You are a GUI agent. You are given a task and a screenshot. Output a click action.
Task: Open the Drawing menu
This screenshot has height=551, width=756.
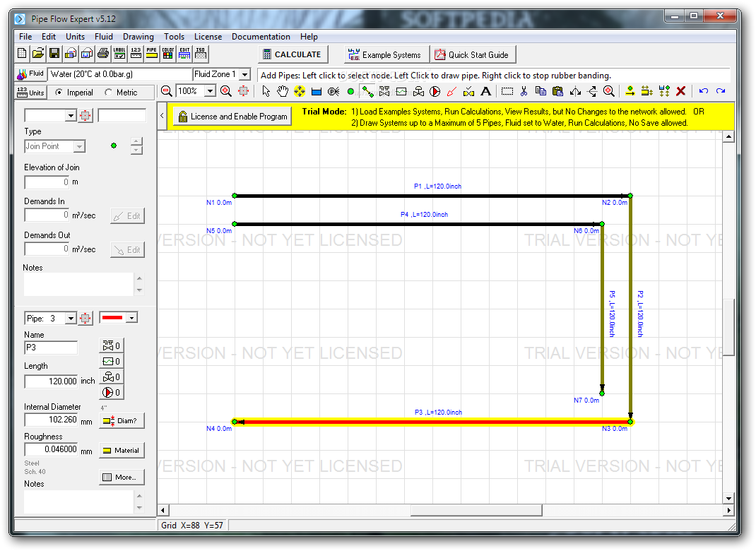click(138, 37)
